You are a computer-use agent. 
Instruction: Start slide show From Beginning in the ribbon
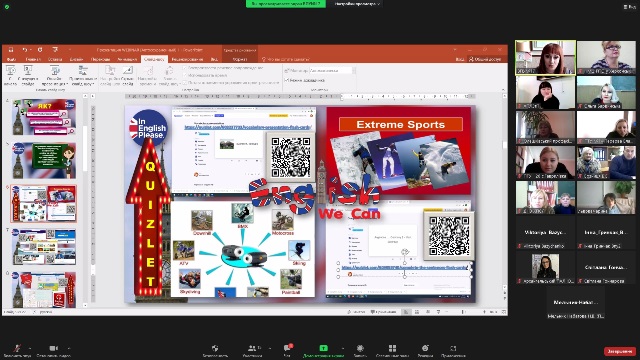pyautogui.click(x=11, y=76)
